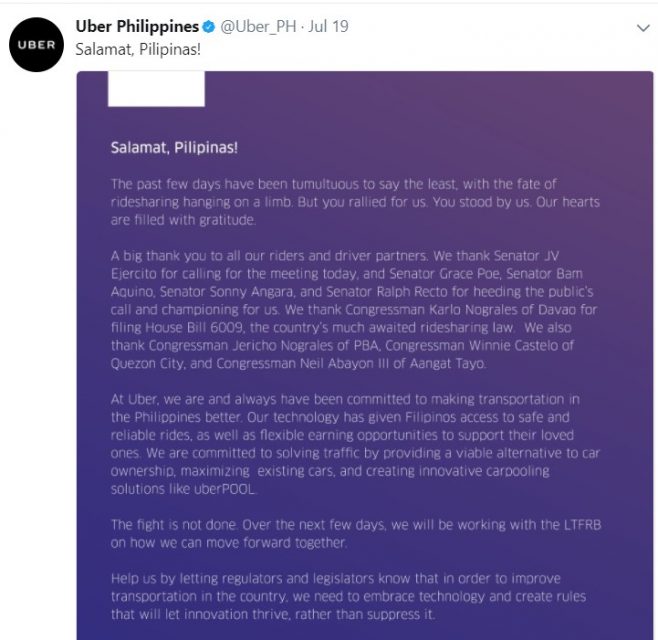The height and width of the screenshot is (640, 658).
Task: Open the Uber Philippines display name link
Action: tap(137, 26)
